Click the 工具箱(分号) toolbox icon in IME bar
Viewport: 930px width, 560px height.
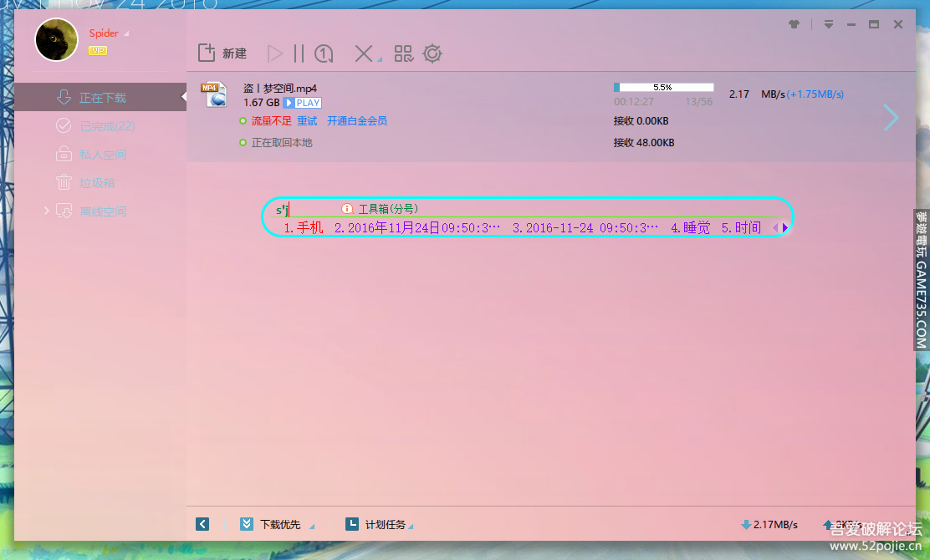[347, 209]
